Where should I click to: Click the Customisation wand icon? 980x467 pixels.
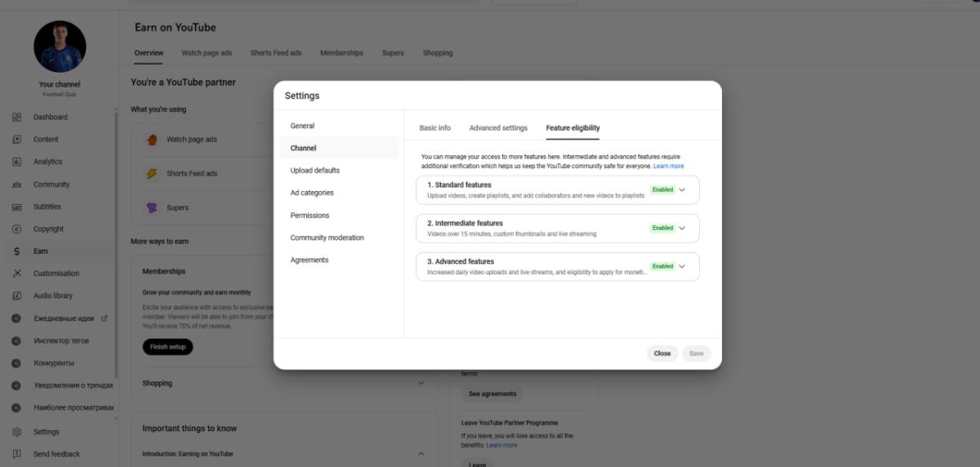tap(16, 274)
